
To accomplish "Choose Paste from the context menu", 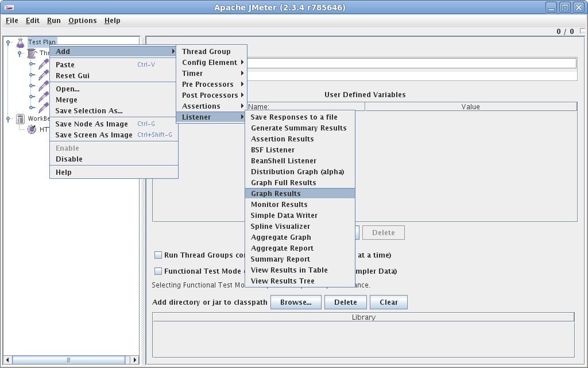I will 114,64.
